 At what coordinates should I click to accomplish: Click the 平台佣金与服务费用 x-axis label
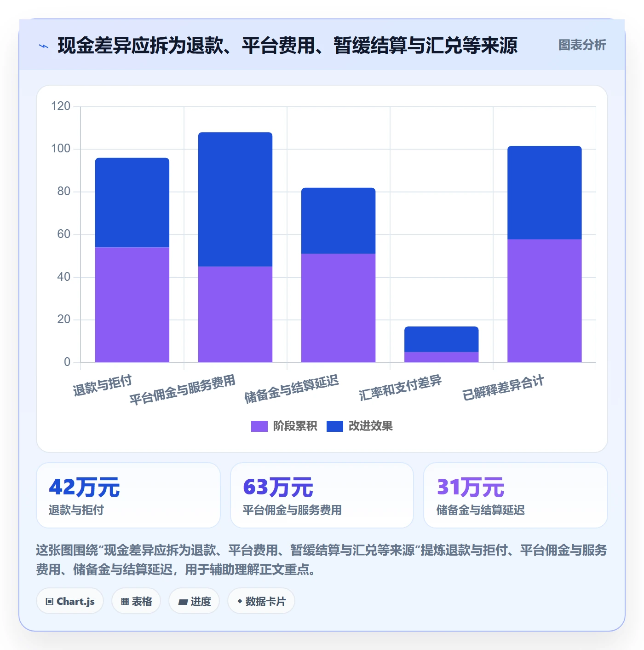tap(183, 389)
